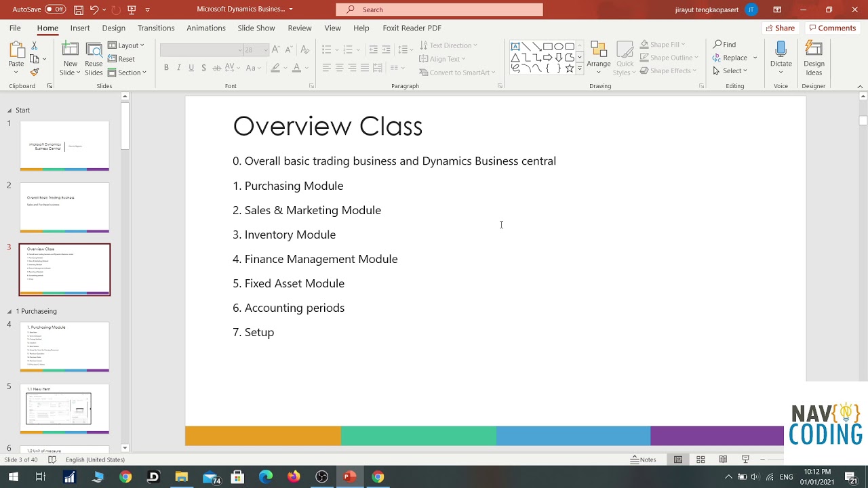Viewport: 868px width, 488px height.
Task: Align text to the left
Action: tap(326, 68)
